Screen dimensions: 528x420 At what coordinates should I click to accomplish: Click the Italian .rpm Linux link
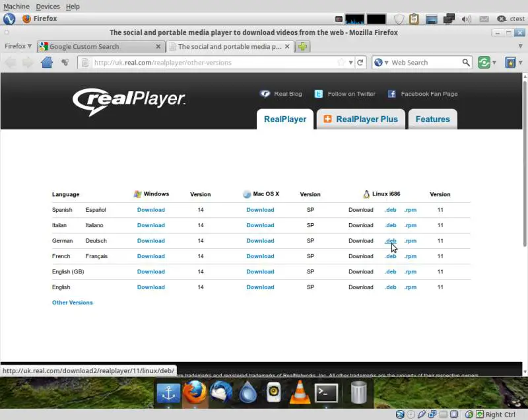pyautogui.click(x=411, y=225)
